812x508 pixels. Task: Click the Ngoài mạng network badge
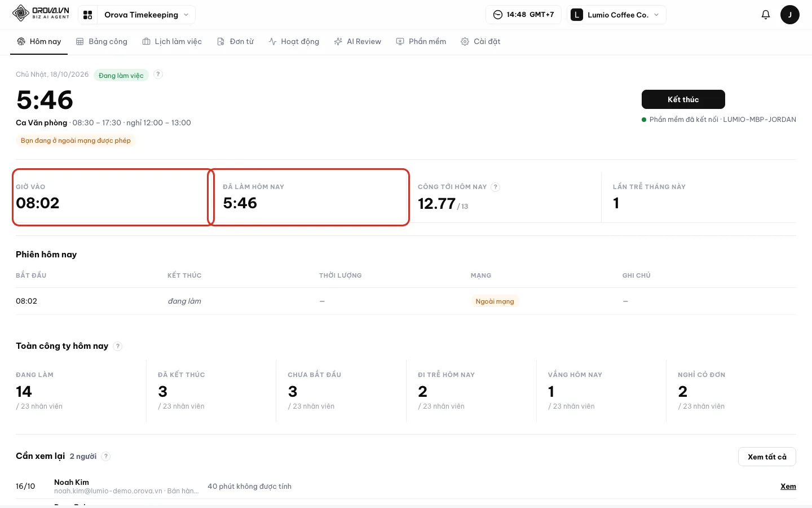click(495, 301)
